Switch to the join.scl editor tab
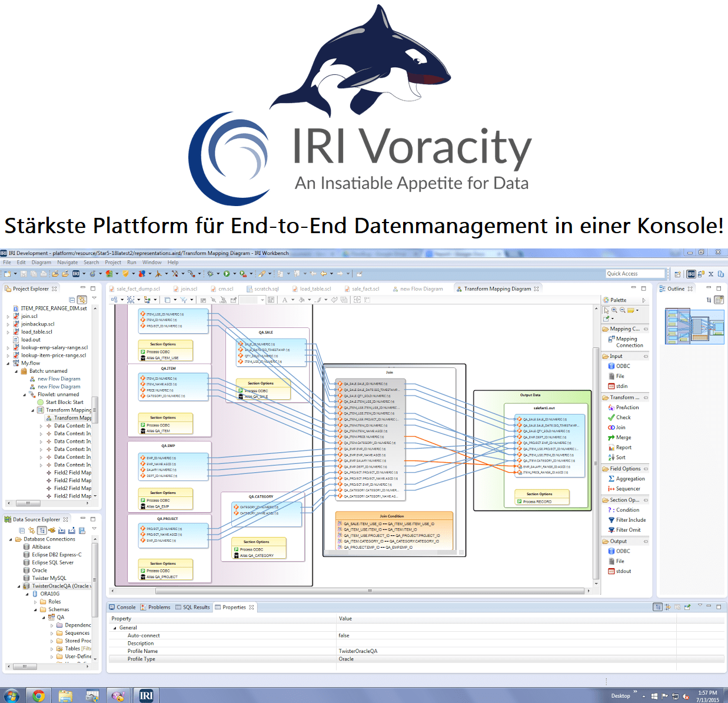 point(185,289)
